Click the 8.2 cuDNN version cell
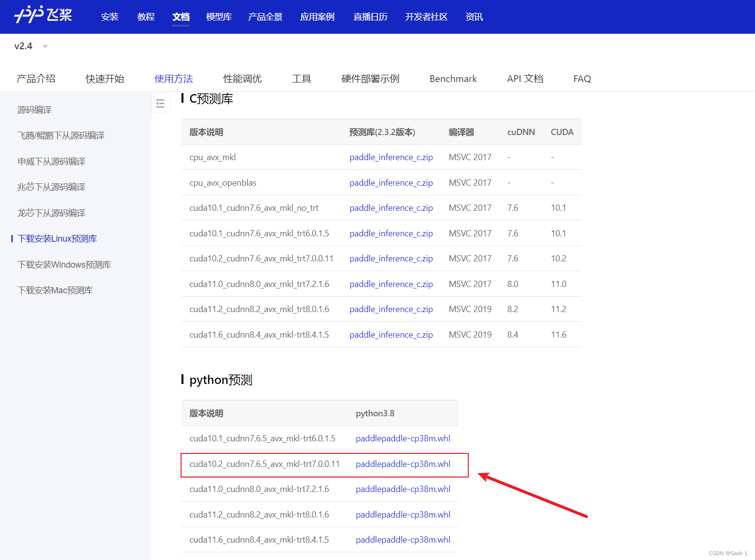This screenshot has height=560, width=755. (513, 309)
